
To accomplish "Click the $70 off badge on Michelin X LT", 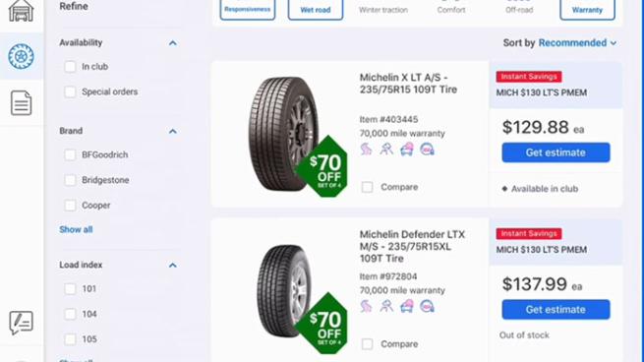I will pos(322,166).
